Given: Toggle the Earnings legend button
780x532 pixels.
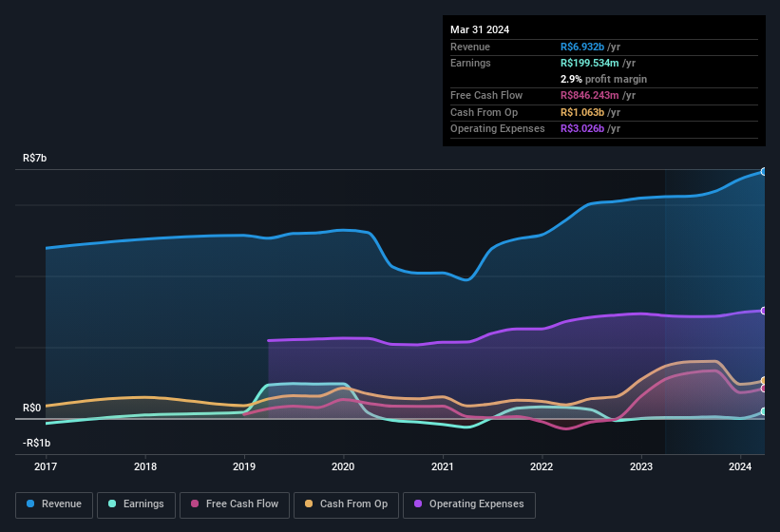Looking at the screenshot, I should pyautogui.click(x=136, y=504).
